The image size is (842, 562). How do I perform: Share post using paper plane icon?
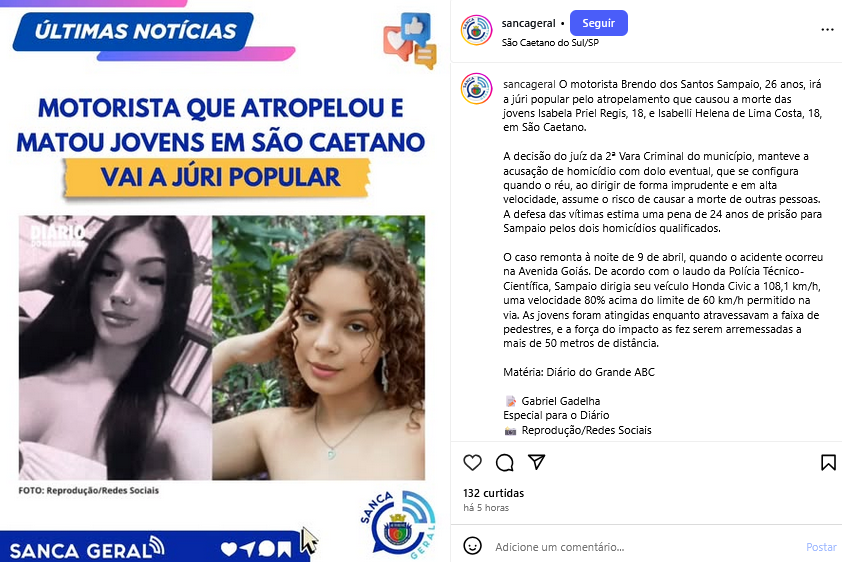click(536, 462)
